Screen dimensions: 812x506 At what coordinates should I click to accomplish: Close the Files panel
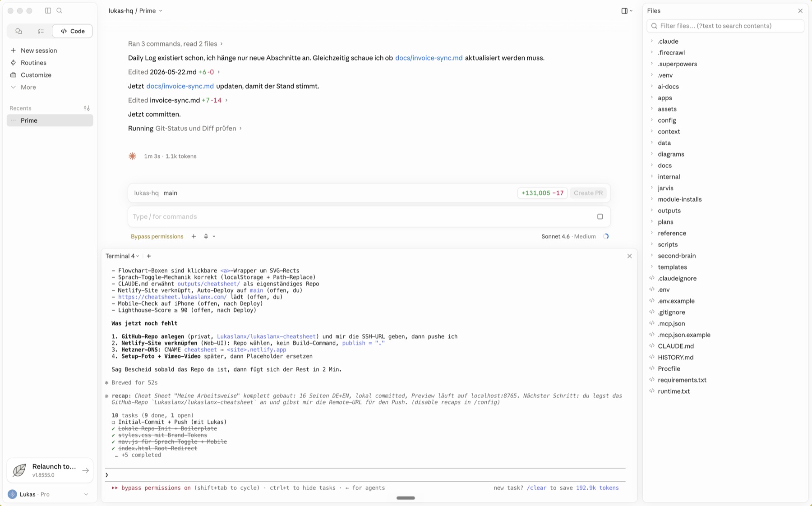(800, 11)
